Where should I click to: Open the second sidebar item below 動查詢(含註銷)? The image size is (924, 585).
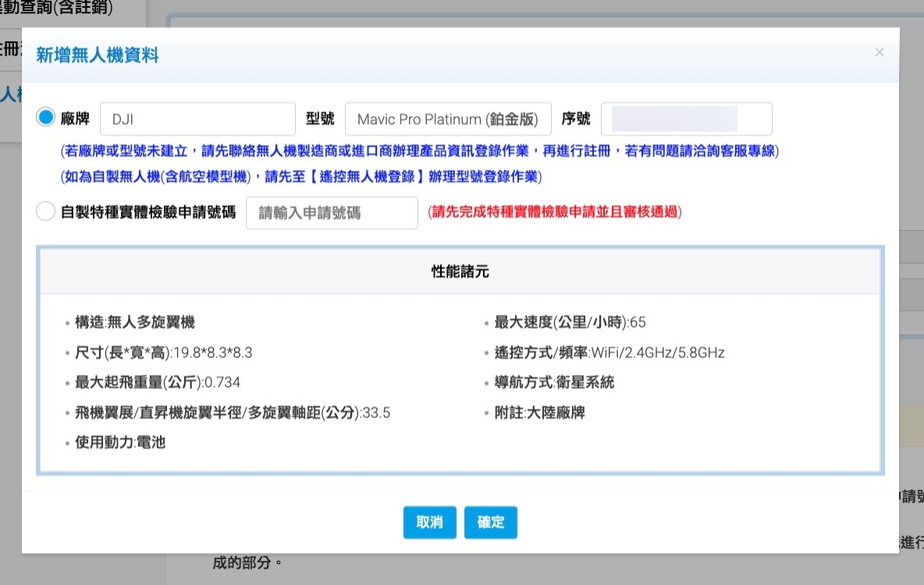click(x=11, y=49)
